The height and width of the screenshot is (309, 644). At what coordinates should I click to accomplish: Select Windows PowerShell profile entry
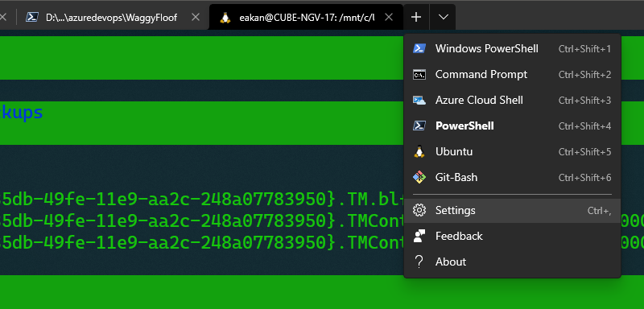point(512,49)
